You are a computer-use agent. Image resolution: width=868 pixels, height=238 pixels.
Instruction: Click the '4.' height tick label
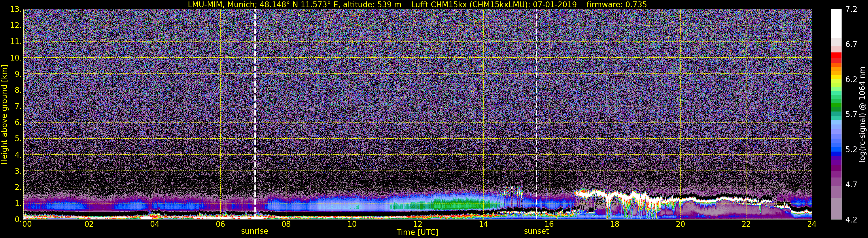(x=18, y=155)
